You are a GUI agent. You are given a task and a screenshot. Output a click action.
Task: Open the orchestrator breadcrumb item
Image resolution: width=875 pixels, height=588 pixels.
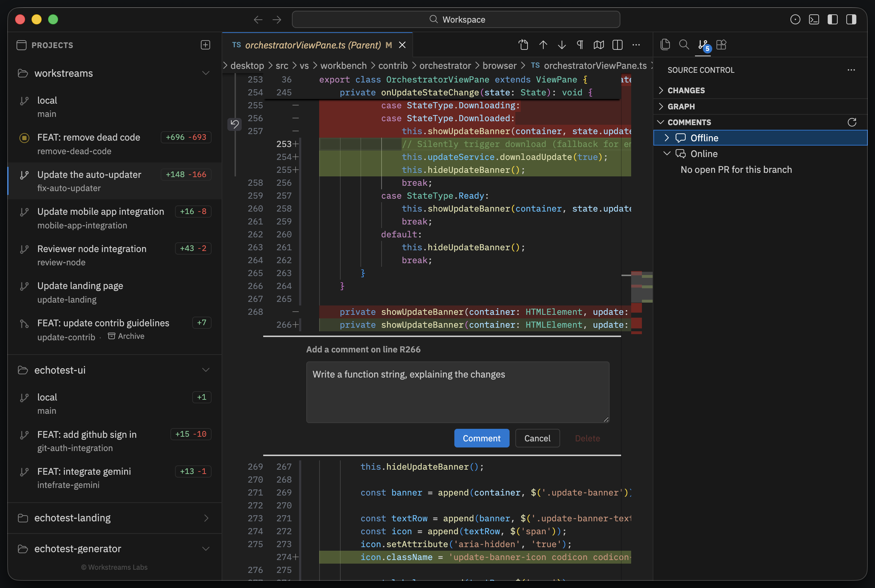click(x=445, y=66)
